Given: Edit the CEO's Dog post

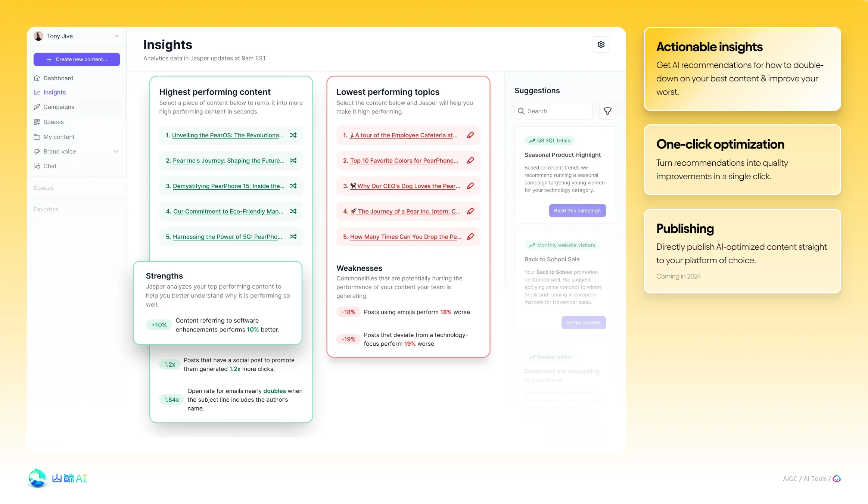Looking at the screenshot, I should coord(470,186).
